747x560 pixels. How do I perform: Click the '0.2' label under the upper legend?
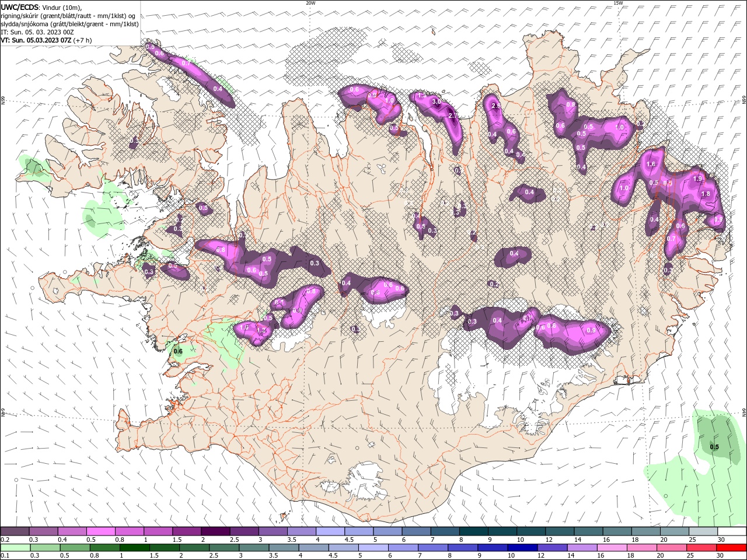coord(5,540)
